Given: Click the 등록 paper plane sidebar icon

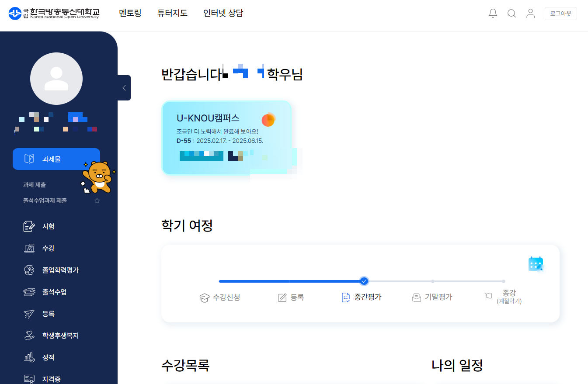Looking at the screenshot, I should [x=29, y=314].
